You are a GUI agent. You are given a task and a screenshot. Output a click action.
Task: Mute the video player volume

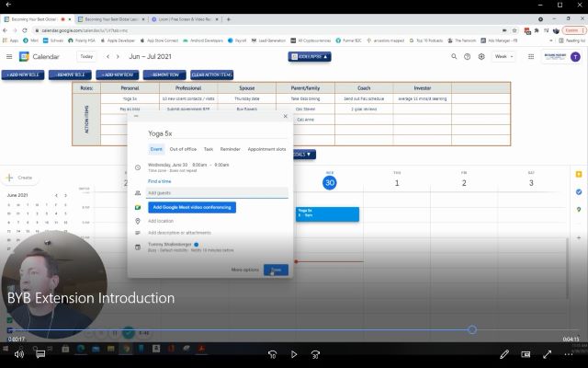(18, 354)
